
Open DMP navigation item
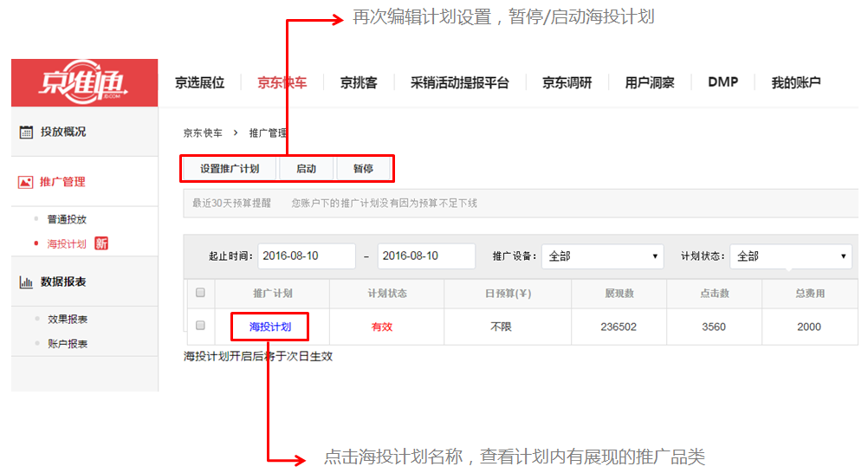pos(723,82)
